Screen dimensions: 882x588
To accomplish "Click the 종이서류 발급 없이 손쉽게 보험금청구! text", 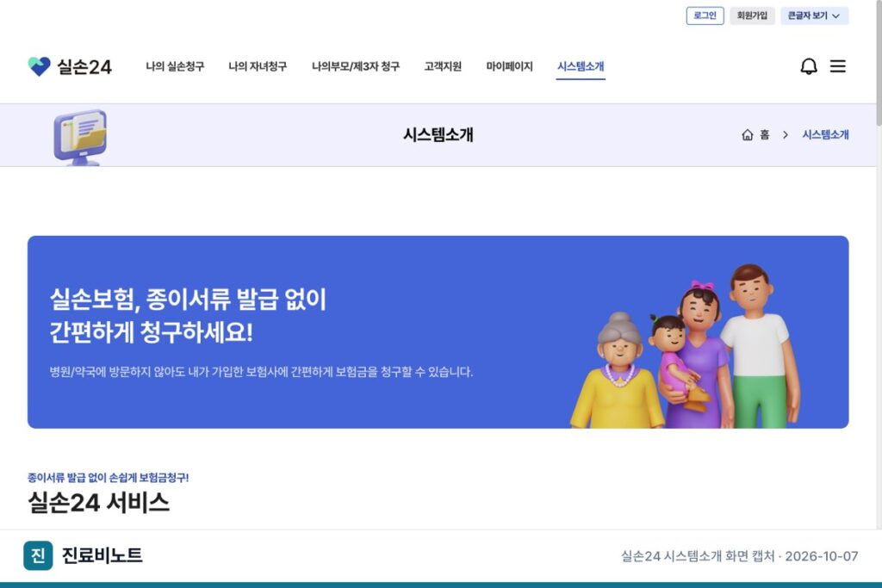I will (x=108, y=478).
